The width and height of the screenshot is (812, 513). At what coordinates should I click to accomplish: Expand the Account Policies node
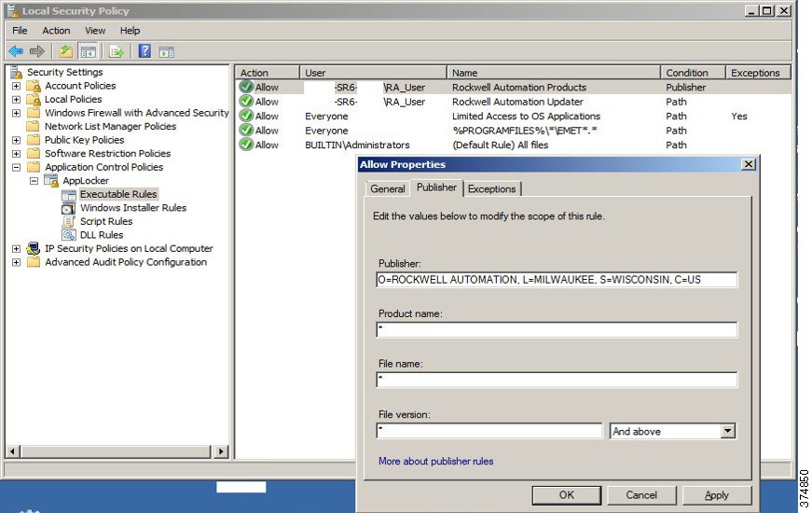(16, 86)
